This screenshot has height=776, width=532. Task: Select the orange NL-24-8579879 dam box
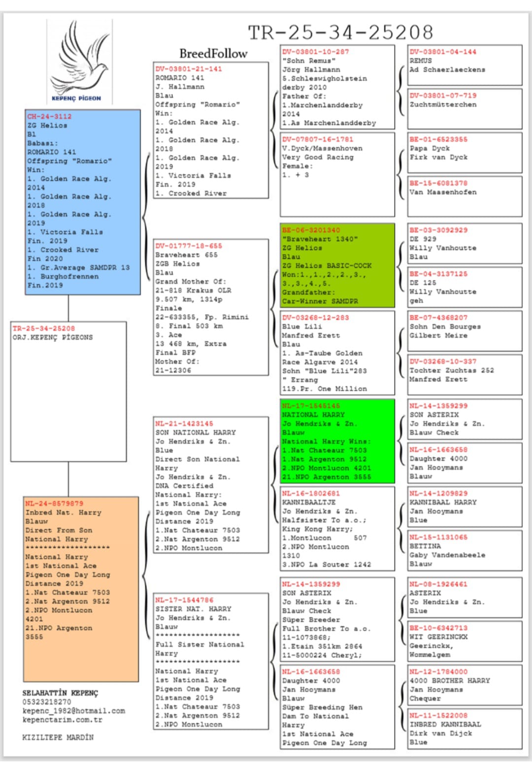81,589
